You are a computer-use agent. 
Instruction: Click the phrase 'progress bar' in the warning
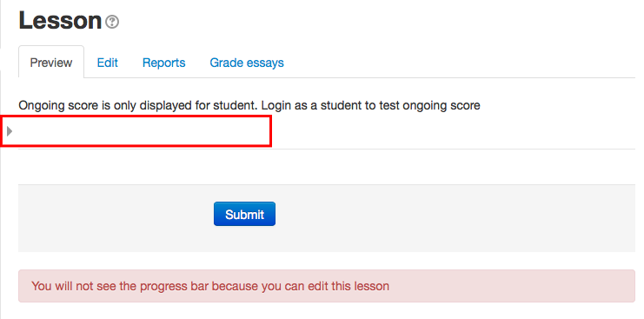172,286
